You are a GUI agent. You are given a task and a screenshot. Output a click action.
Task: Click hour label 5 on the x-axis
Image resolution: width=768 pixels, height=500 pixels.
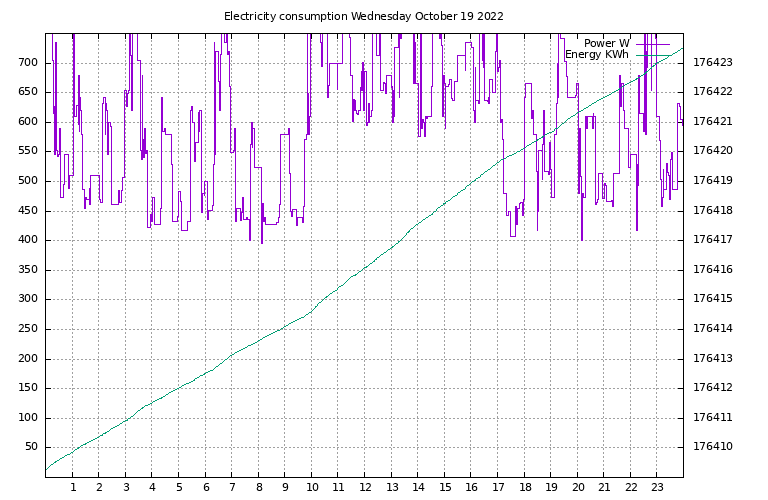(x=179, y=488)
